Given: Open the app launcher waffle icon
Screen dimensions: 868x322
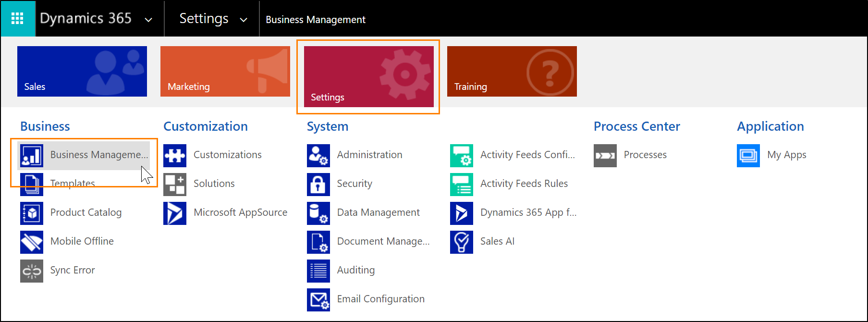Looking at the screenshot, I should click(x=17, y=19).
